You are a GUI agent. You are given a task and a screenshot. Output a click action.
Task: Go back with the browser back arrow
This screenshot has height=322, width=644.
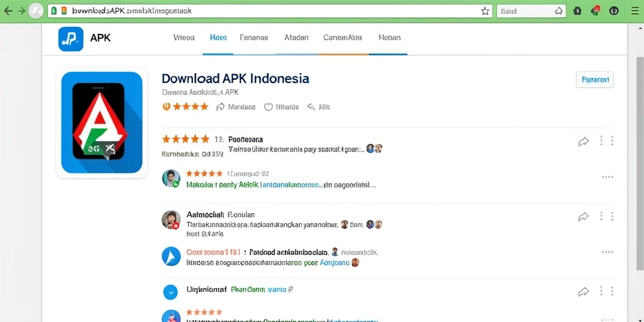tap(8, 11)
